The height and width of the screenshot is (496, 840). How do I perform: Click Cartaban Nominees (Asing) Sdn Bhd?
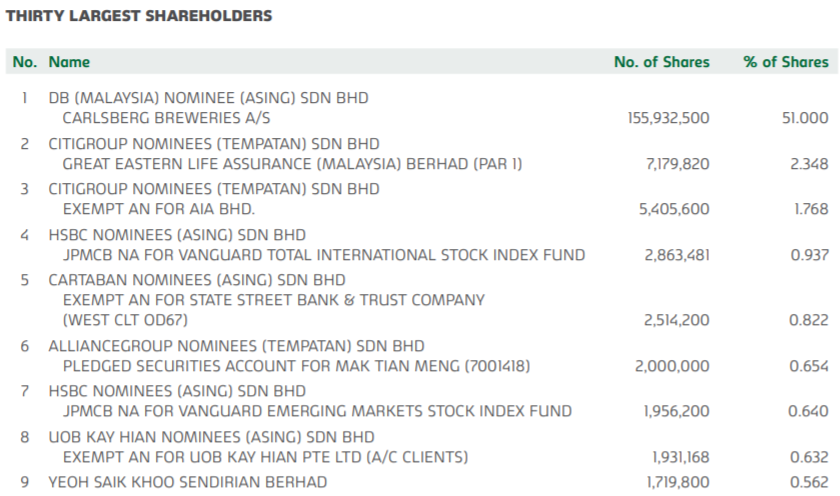tap(211, 280)
